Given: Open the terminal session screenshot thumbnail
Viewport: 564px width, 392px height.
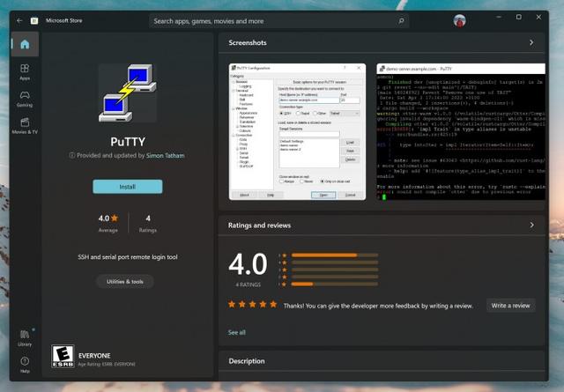Looking at the screenshot, I should pos(461,131).
